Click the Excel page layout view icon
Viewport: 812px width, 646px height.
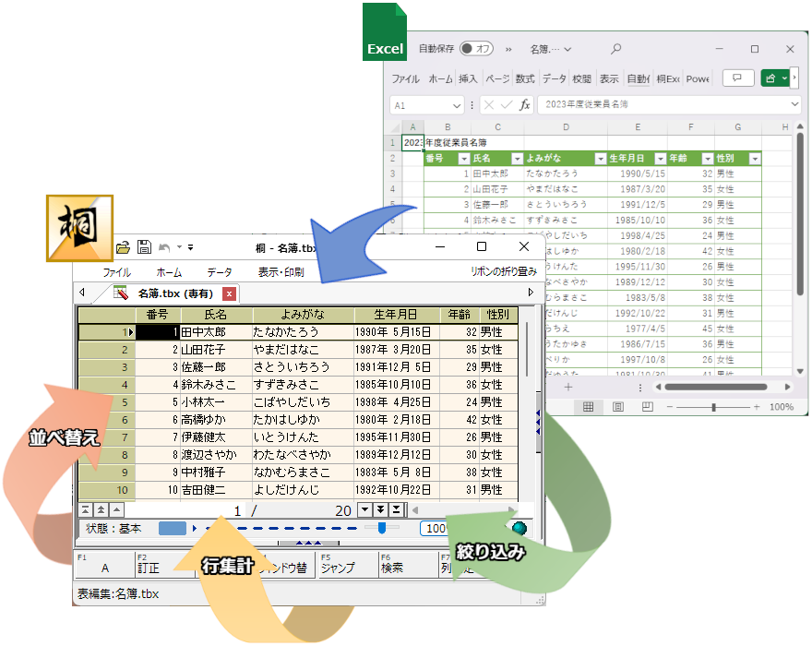click(x=617, y=407)
